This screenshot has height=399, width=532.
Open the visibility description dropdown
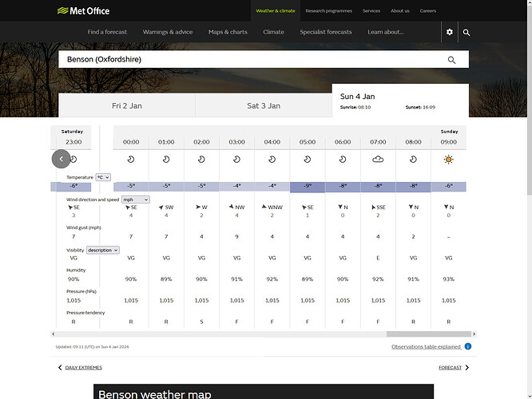pyautogui.click(x=103, y=250)
